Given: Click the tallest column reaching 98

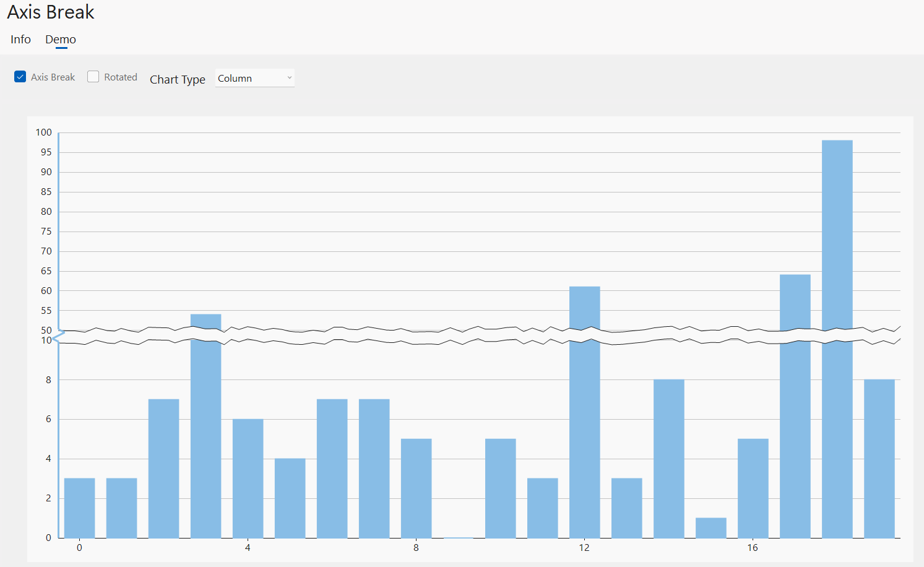Looking at the screenshot, I should point(837,339).
